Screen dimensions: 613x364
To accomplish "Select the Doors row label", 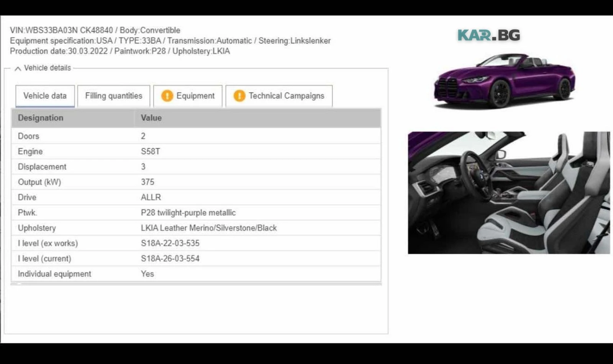I will pyautogui.click(x=28, y=136).
